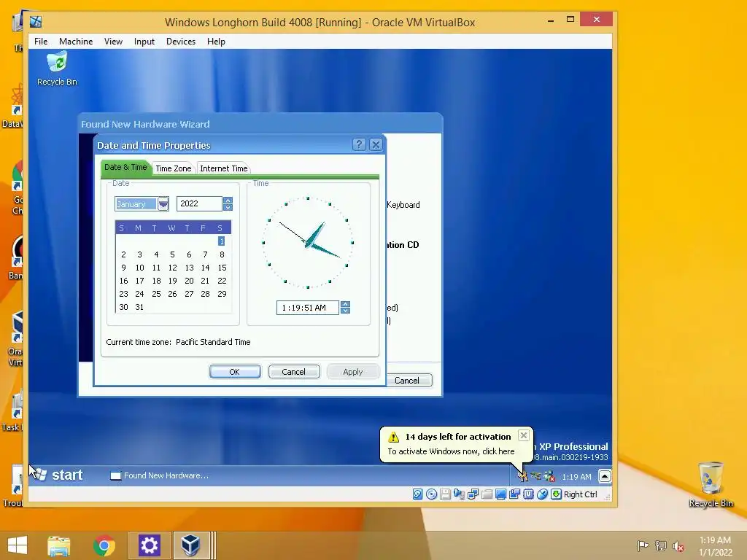
Task: Click the floppy disk icon in VirtualBox status bar
Action: click(445, 494)
